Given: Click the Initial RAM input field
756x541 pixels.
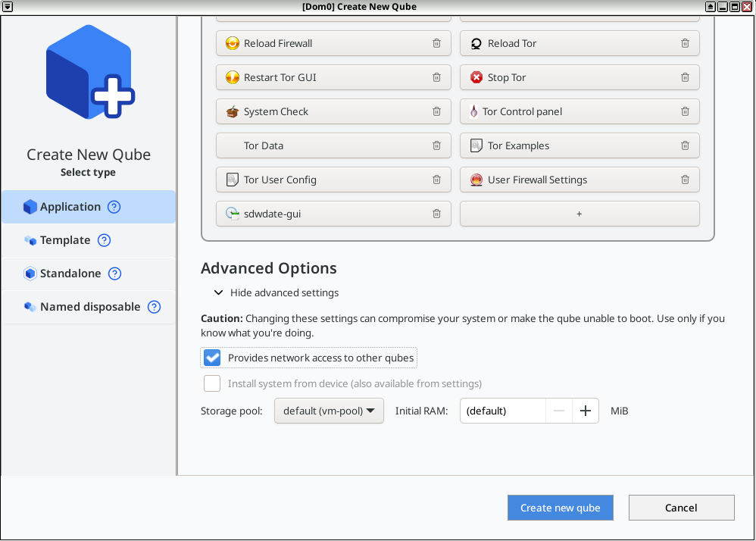Looking at the screenshot, I should coord(501,411).
